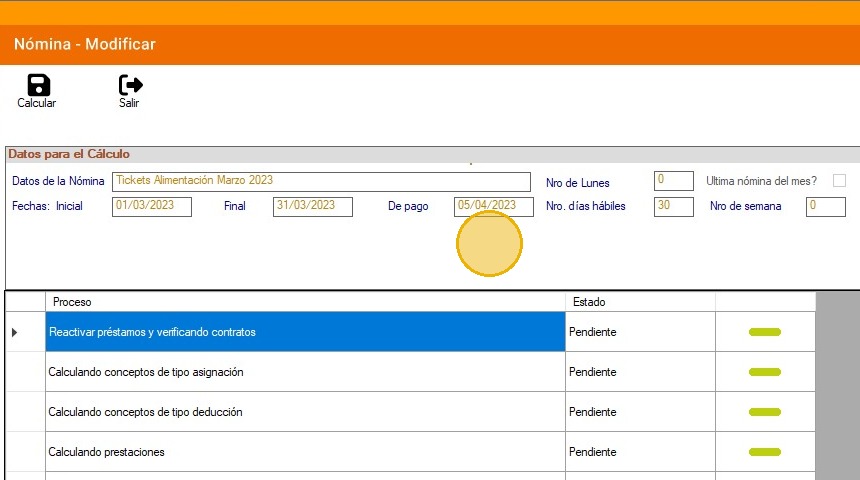860x480 pixels.
Task: Toggle the Ultima nómina del mes checkbox
Action: point(839,181)
